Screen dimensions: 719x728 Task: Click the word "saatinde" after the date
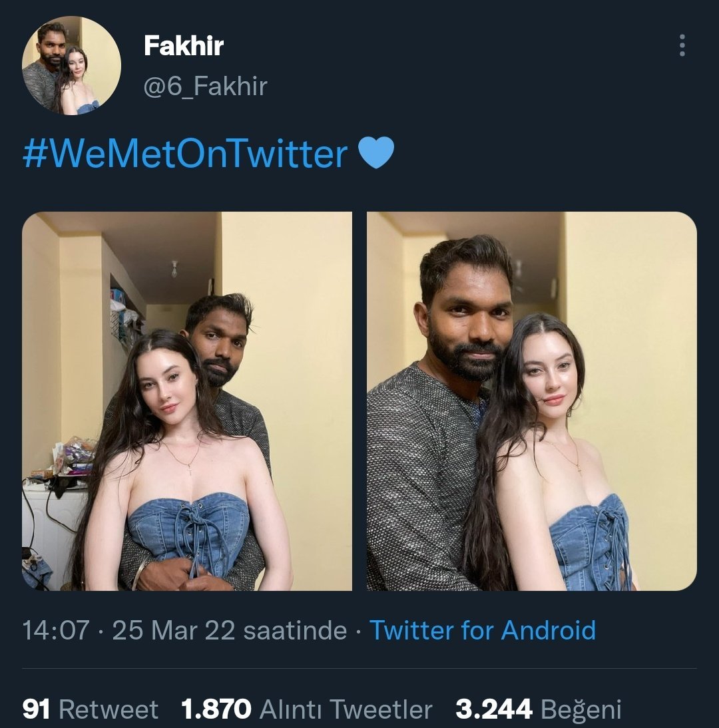(x=295, y=630)
